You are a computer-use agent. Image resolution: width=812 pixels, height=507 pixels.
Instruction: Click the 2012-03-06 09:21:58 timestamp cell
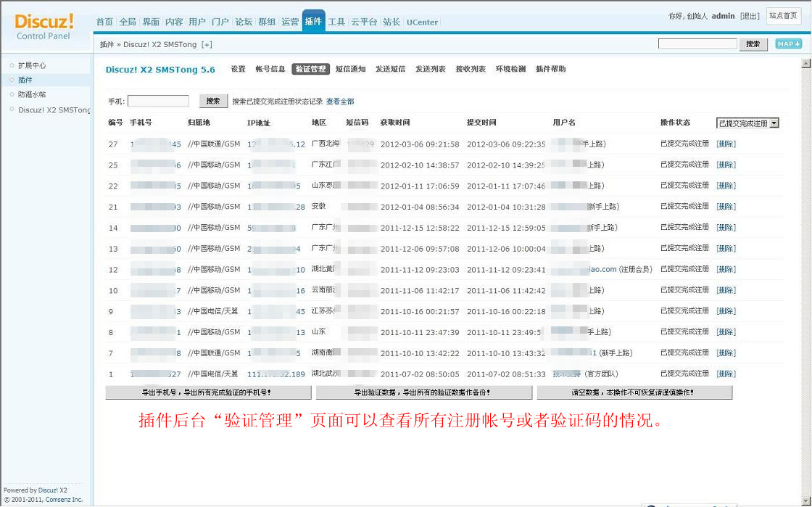(420, 144)
